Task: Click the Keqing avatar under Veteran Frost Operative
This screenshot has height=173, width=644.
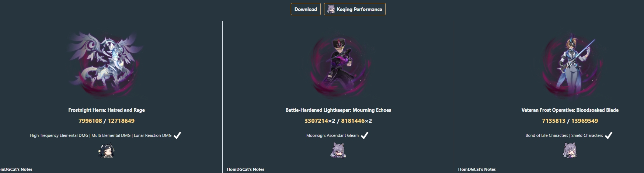Action: tap(570, 150)
